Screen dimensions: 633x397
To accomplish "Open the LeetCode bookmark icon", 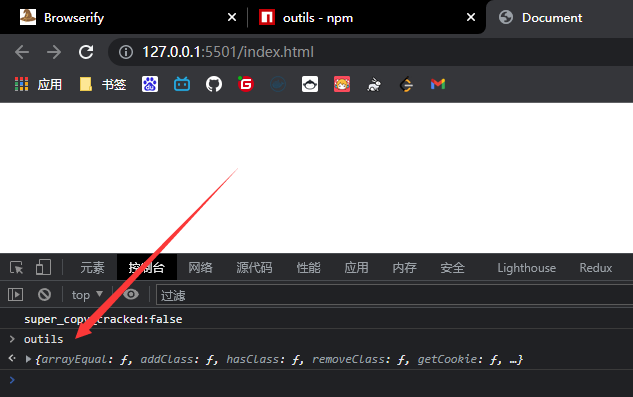I will [406, 84].
